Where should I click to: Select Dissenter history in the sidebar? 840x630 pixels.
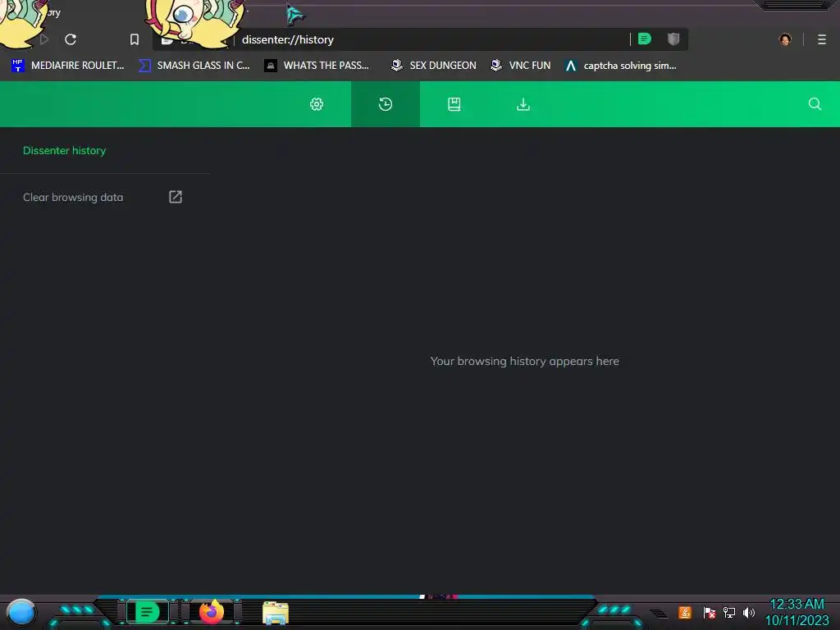[64, 151]
